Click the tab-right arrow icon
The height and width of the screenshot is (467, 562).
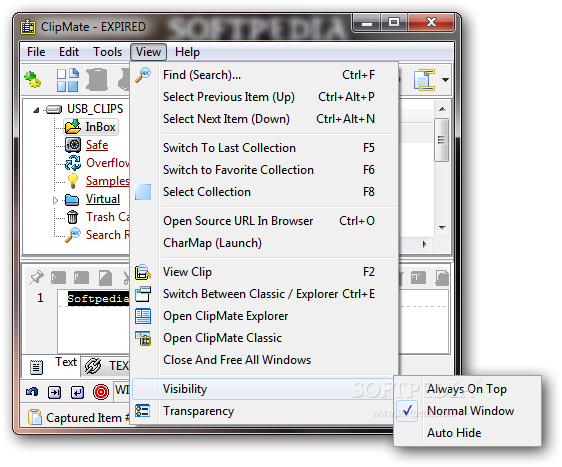coord(54,392)
